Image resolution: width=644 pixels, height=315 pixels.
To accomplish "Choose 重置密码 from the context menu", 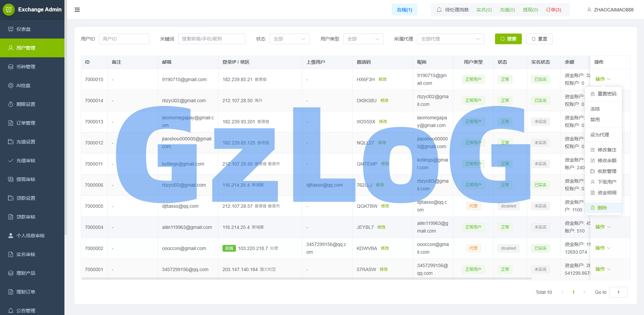I will [x=603, y=94].
